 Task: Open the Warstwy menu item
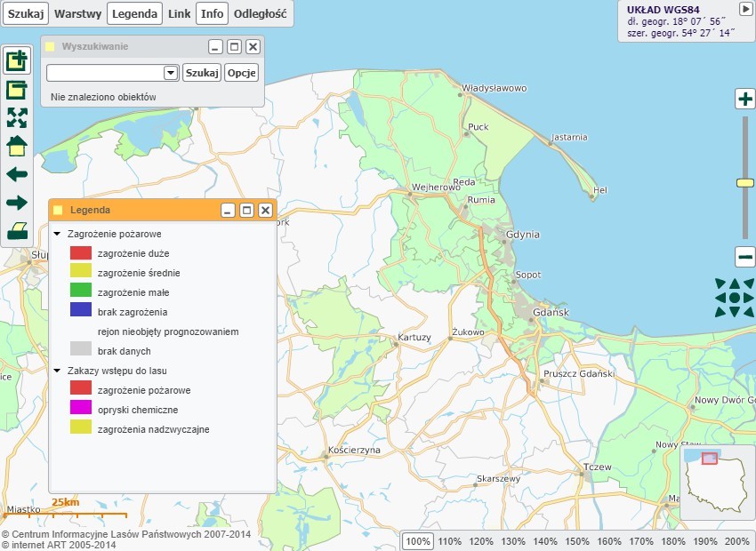click(77, 13)
